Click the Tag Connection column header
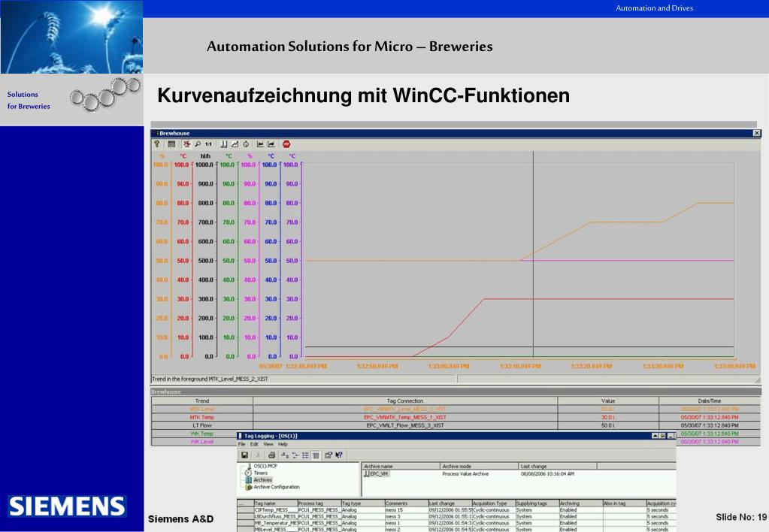The height and width of the screenshot is (532, 769). click(x=405, y=401)
